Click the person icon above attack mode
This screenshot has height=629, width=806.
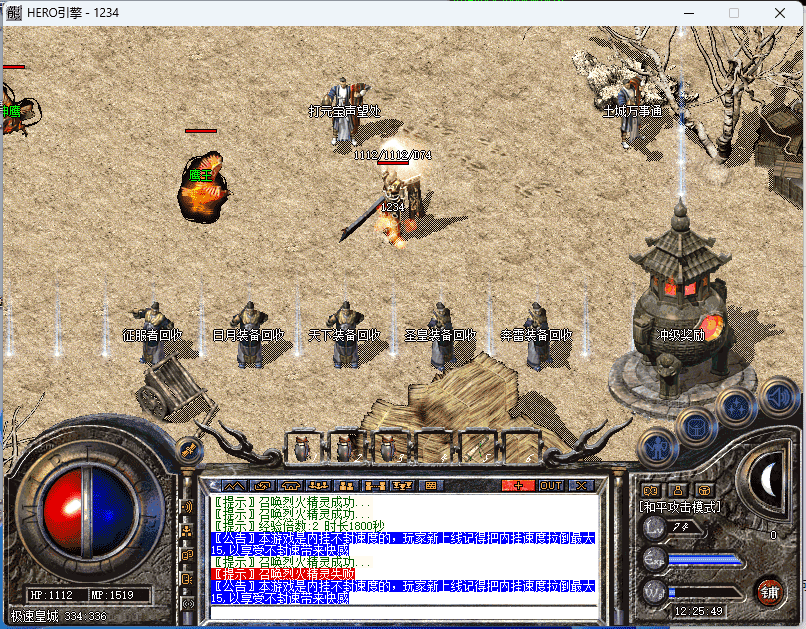(x=678, y=490)
